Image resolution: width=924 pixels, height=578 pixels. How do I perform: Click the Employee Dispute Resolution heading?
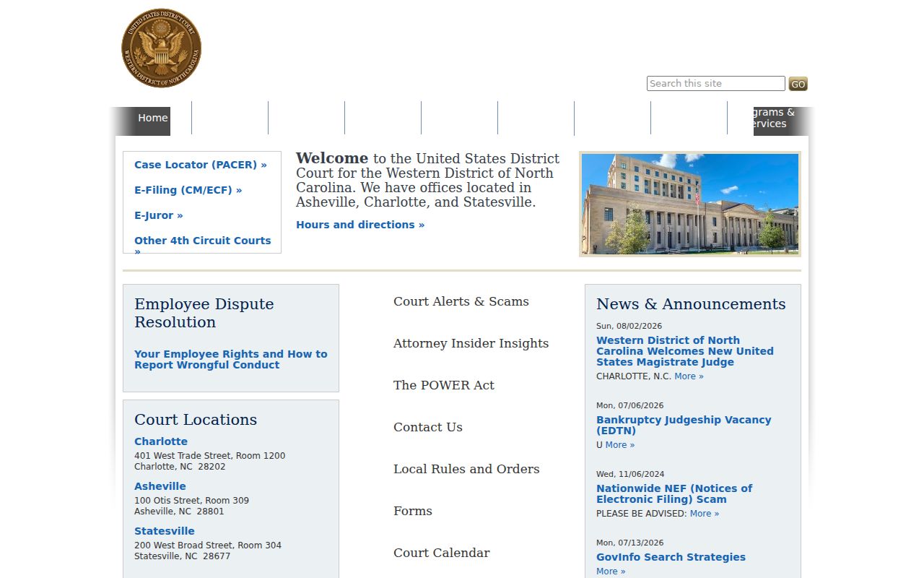click(x=204, y=313)
